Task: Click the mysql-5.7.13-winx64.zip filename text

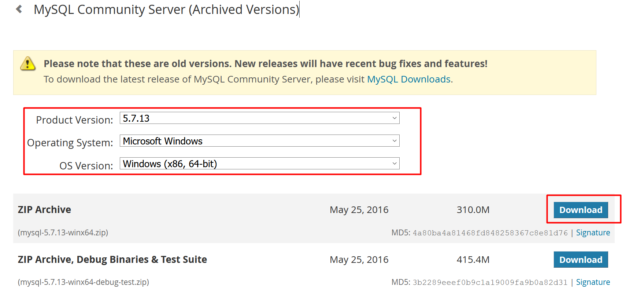Action: [x=63, y=232]
